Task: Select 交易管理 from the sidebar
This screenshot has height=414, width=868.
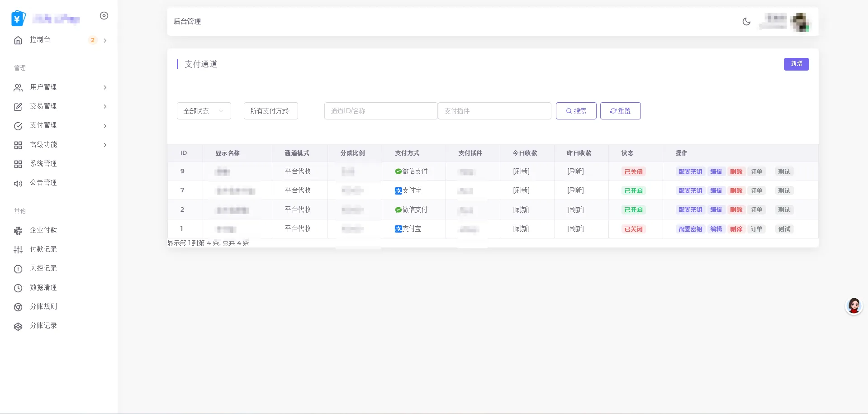Action: (x=43, y=106)
